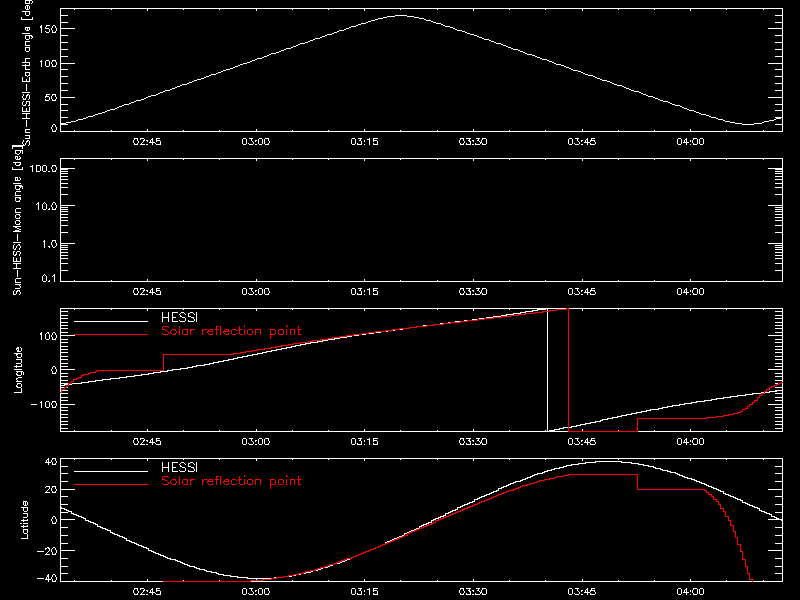Pick 04:00 label under the Moon angle plot

point(690,292)
